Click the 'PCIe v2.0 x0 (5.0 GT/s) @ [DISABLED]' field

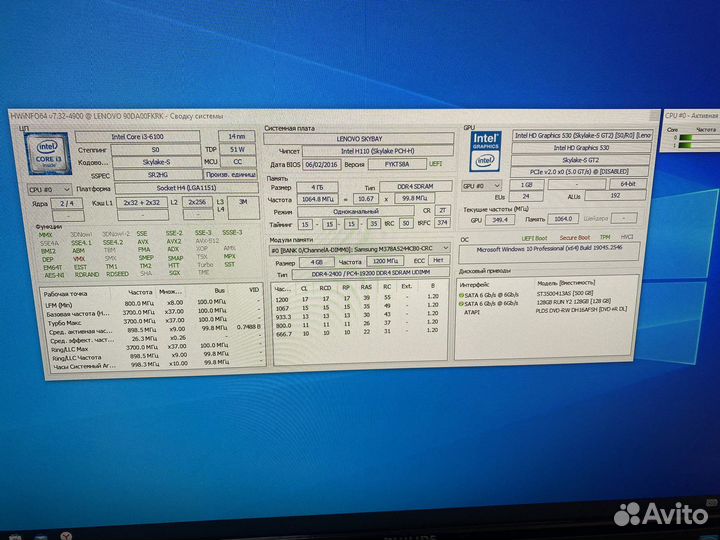coord(579,172)
